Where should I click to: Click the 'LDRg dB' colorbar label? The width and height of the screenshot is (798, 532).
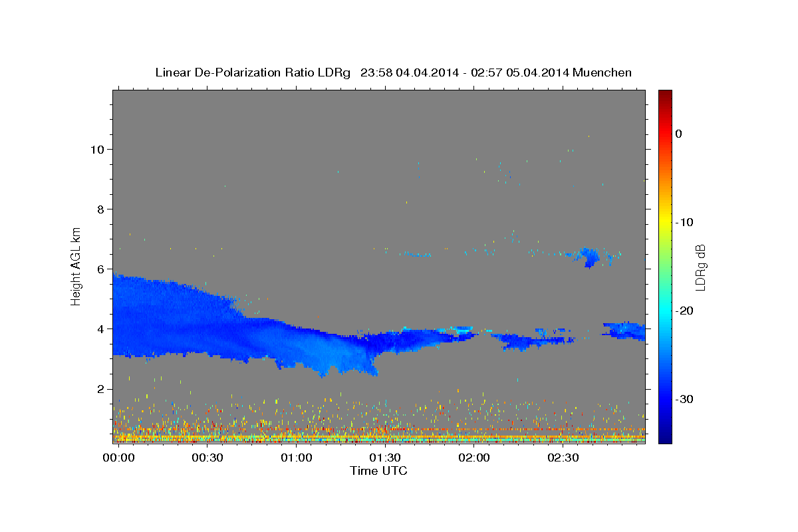[x=700, y=267]
